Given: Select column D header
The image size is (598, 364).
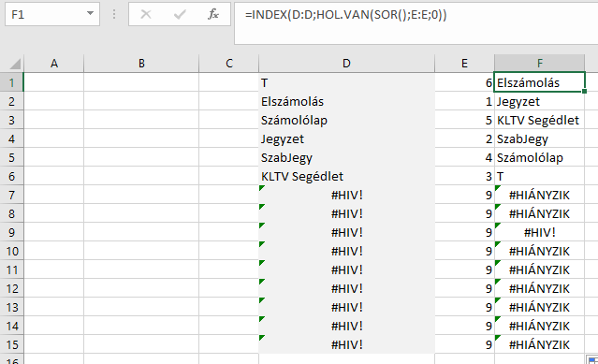Looking at the screenshot, I should coord(346,64).
